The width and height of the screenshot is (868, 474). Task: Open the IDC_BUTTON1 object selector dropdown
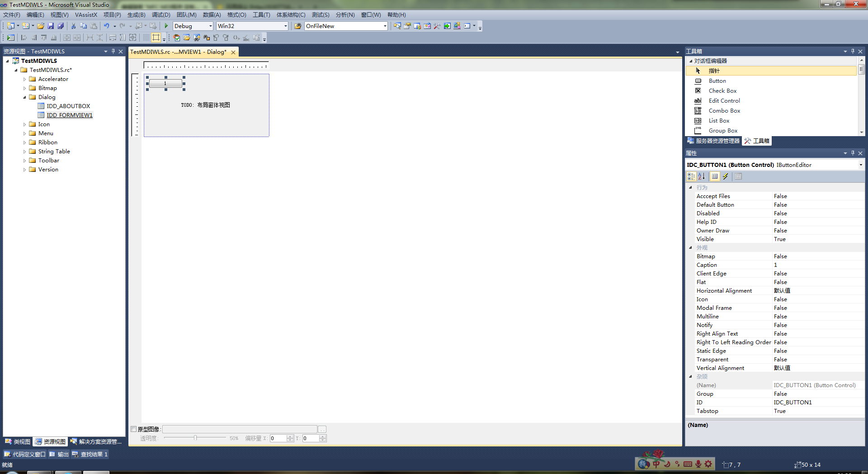point(861,165)
